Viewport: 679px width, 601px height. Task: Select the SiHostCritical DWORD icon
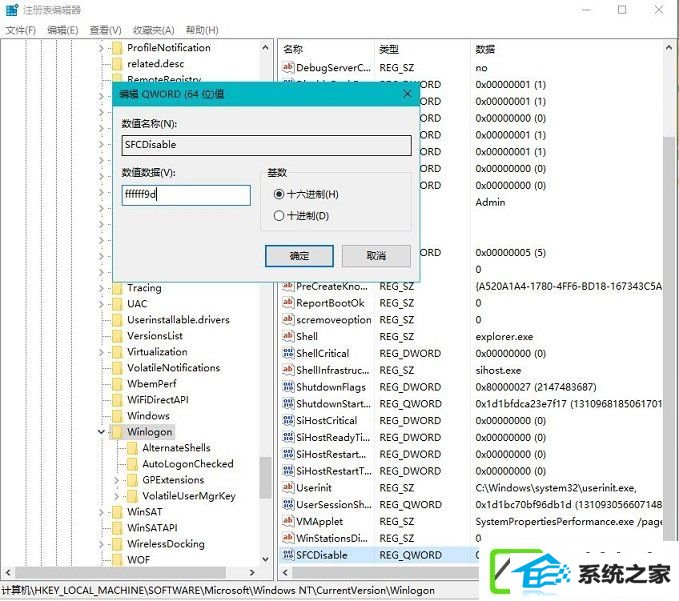[288, 420]
